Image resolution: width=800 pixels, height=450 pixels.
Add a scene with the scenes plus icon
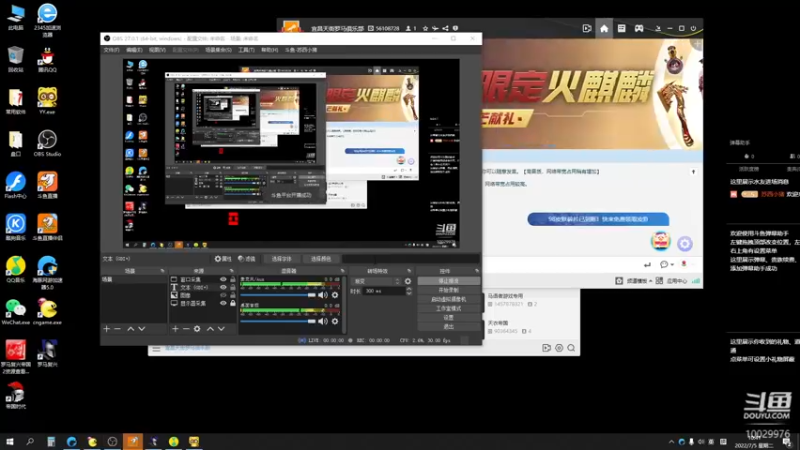pyautogui.click(x=107, y=329)
